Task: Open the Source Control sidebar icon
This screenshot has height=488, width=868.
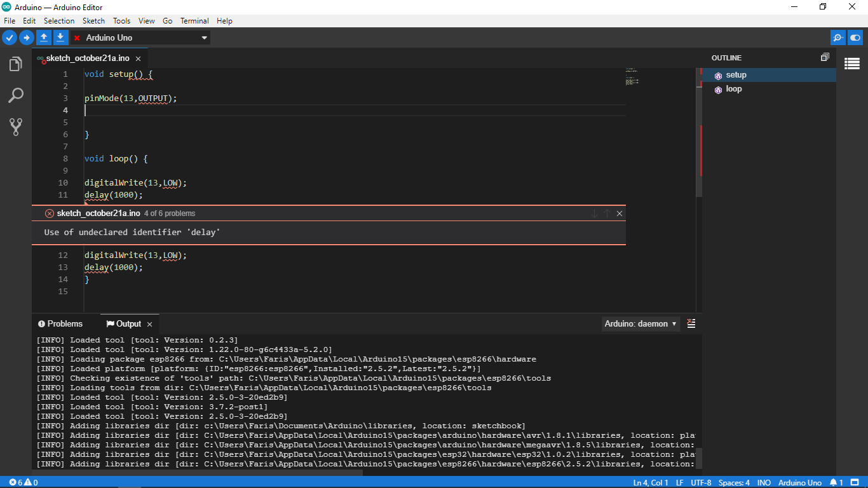Action: pyautogui.click(x=16, y=126)
